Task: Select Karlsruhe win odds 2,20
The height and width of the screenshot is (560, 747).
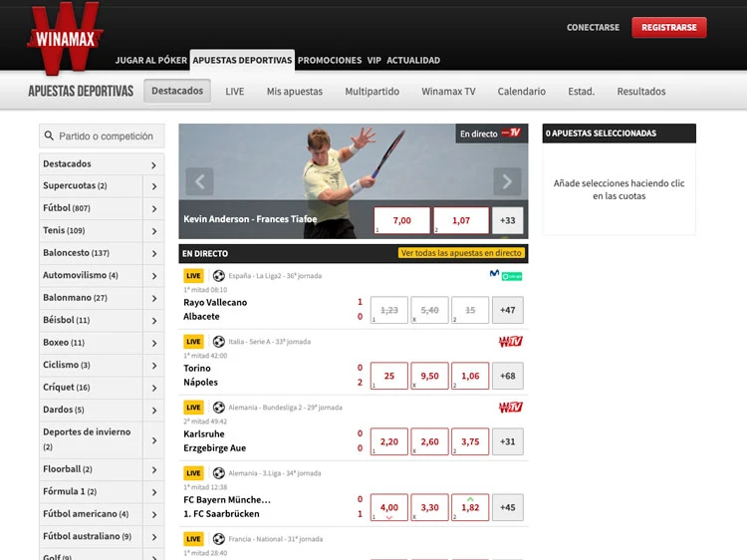Action: [x=389, y=441]
